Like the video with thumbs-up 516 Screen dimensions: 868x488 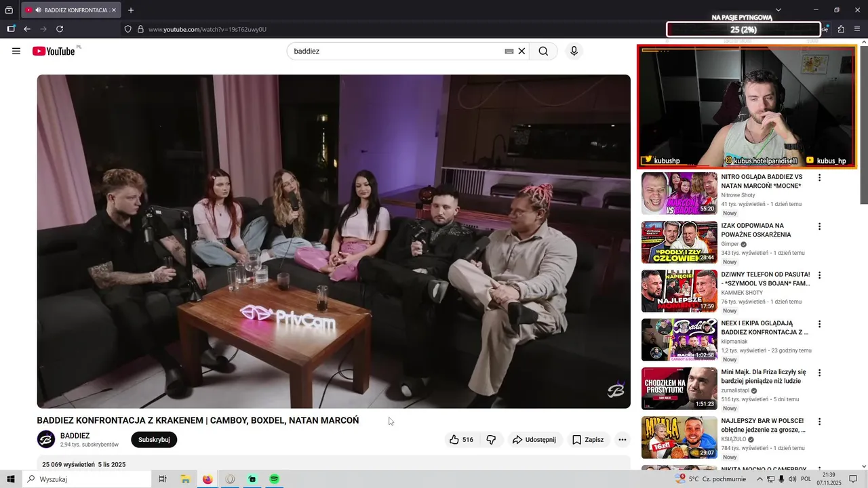pos(461,440)
